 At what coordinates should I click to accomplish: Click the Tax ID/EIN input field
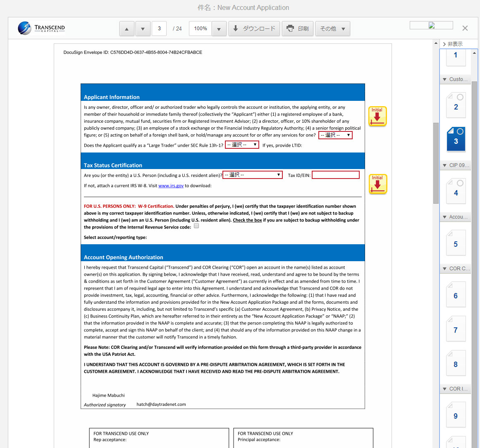coord(335,175)
